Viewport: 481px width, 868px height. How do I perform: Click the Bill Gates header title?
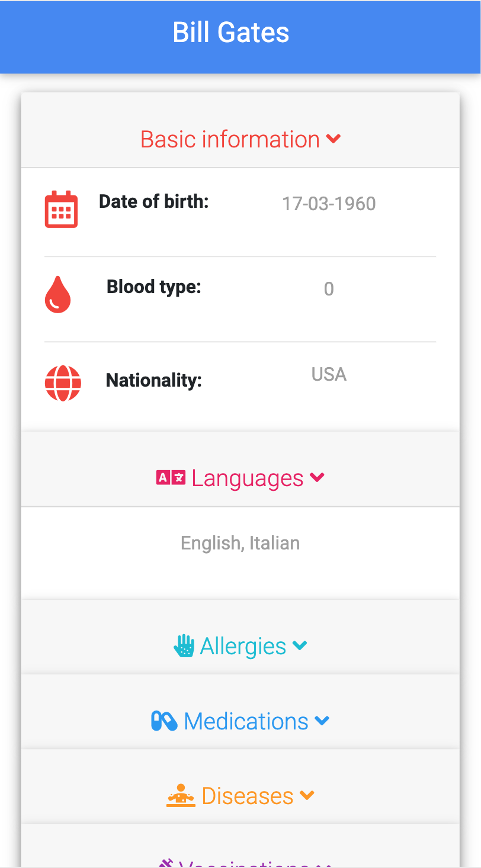coord(231,33)
